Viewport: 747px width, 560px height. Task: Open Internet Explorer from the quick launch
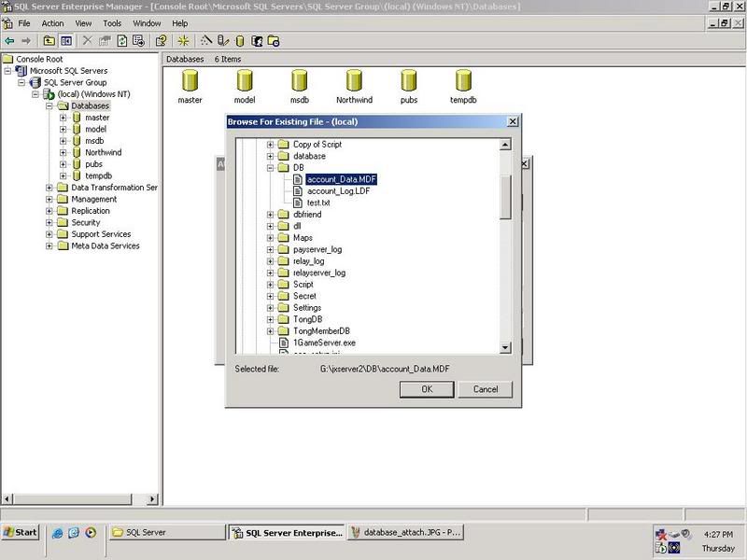click(57, 533)
